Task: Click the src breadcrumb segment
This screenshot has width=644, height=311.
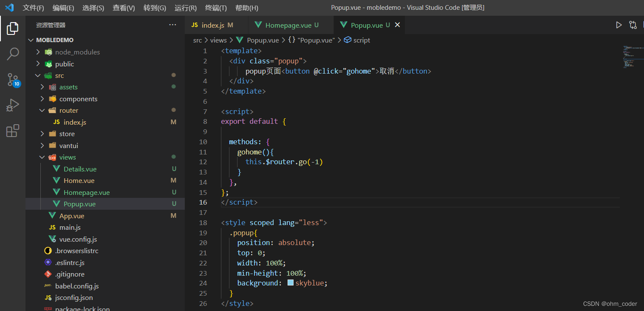Action: coord(198,40)
